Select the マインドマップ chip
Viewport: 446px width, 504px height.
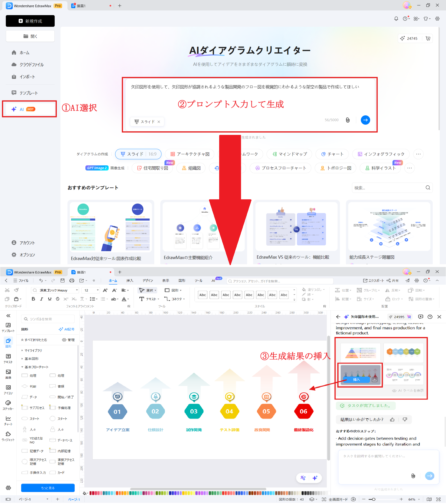tap(289, 154)
